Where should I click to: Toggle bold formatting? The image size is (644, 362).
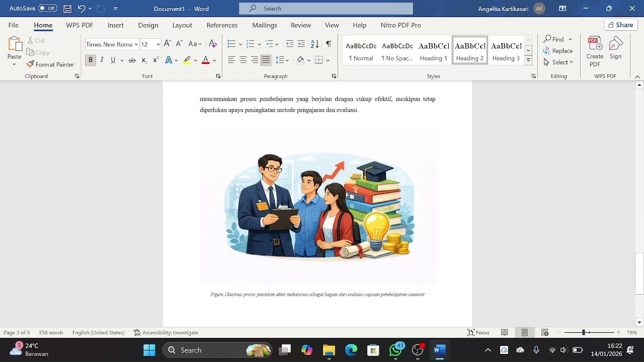[91, 60]
